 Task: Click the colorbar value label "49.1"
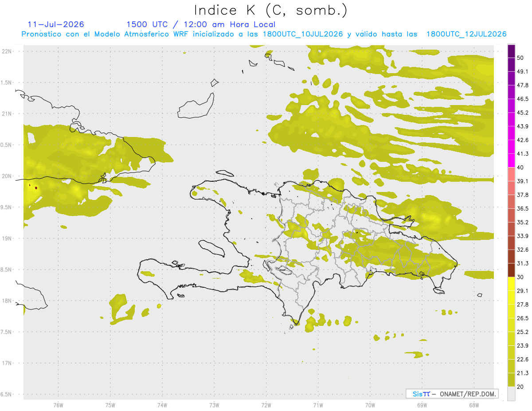[x=523, y=71]
